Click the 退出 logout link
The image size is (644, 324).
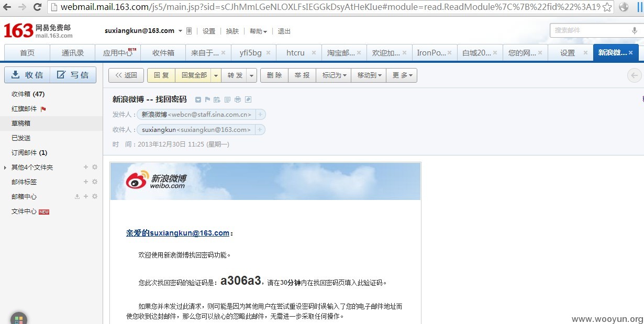[x=284, y=31]
